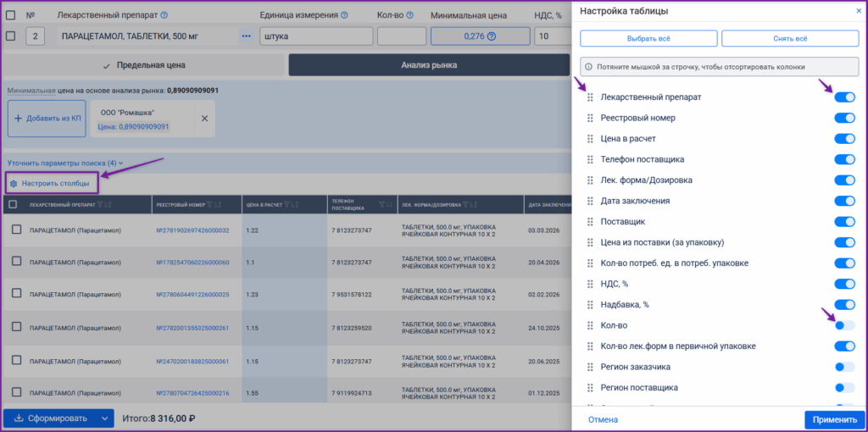Click Отмена in the settings panel

[x=603, y=420]
